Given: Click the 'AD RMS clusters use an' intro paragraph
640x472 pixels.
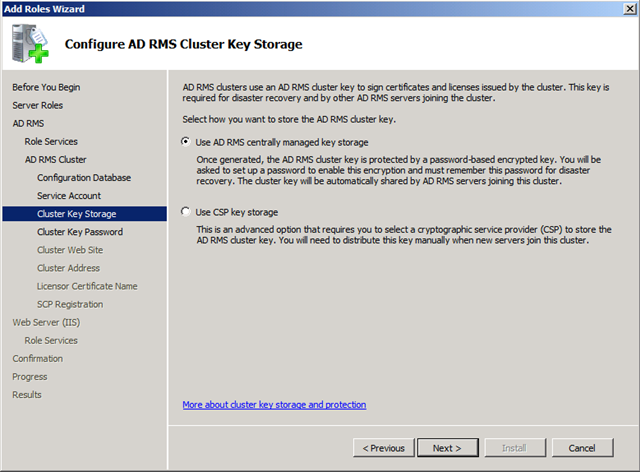Looking at the screenshot, I should tap(396, 93).
